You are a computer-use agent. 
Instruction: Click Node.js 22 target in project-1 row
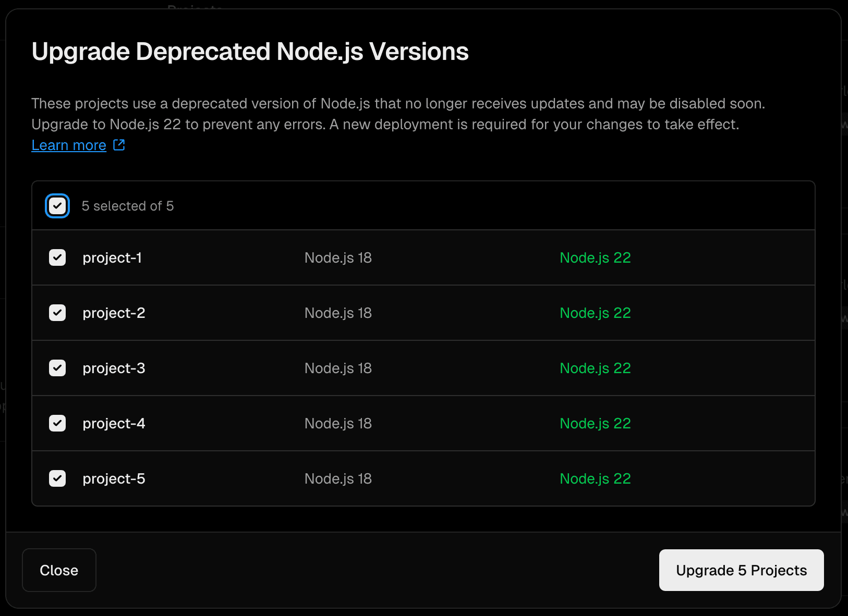[595, 258]
